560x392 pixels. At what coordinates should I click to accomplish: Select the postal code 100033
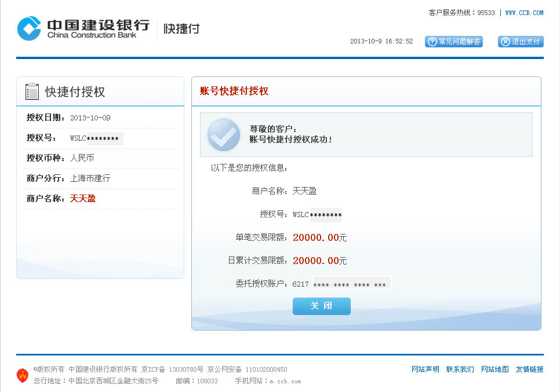(x=207, y=381)
